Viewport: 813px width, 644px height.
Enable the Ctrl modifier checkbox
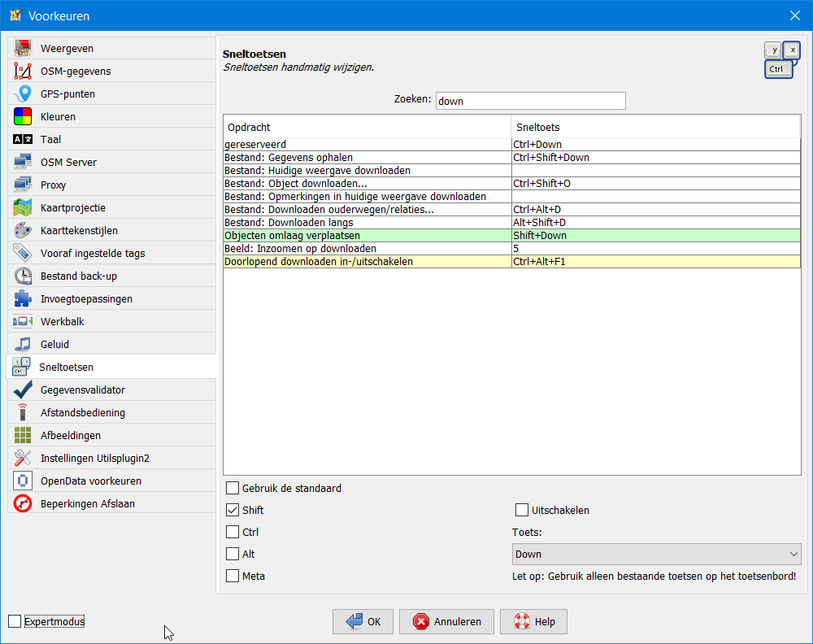[233, 533]
